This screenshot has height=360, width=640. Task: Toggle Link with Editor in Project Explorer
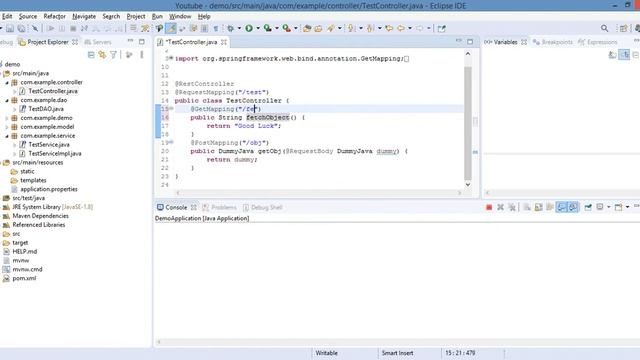102,55
